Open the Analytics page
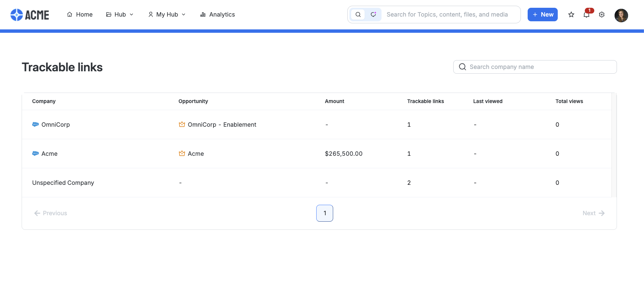Viewport: 644px width, 297px height. click(217, 15)
